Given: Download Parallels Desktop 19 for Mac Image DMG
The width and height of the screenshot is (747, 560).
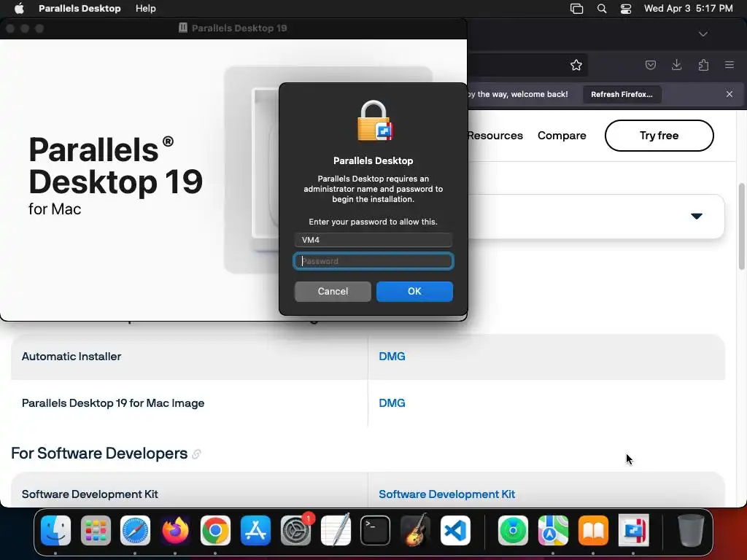Looking at the screenshot, I should tap(392, 402).
